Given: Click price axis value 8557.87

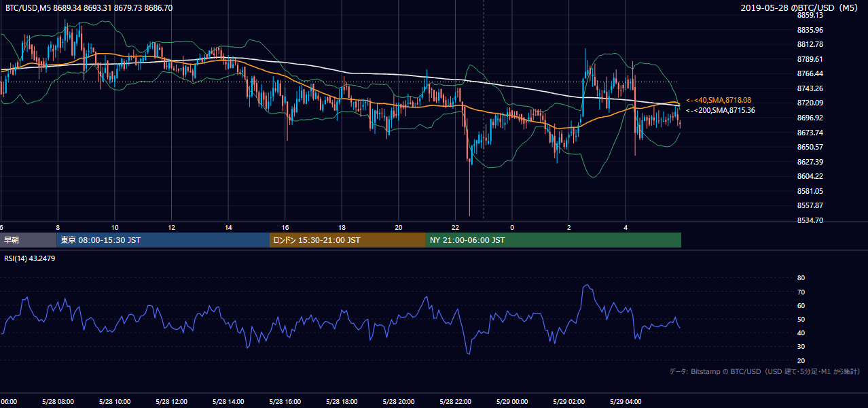Looking at the screenshot, I should click(x=810, y=205).
